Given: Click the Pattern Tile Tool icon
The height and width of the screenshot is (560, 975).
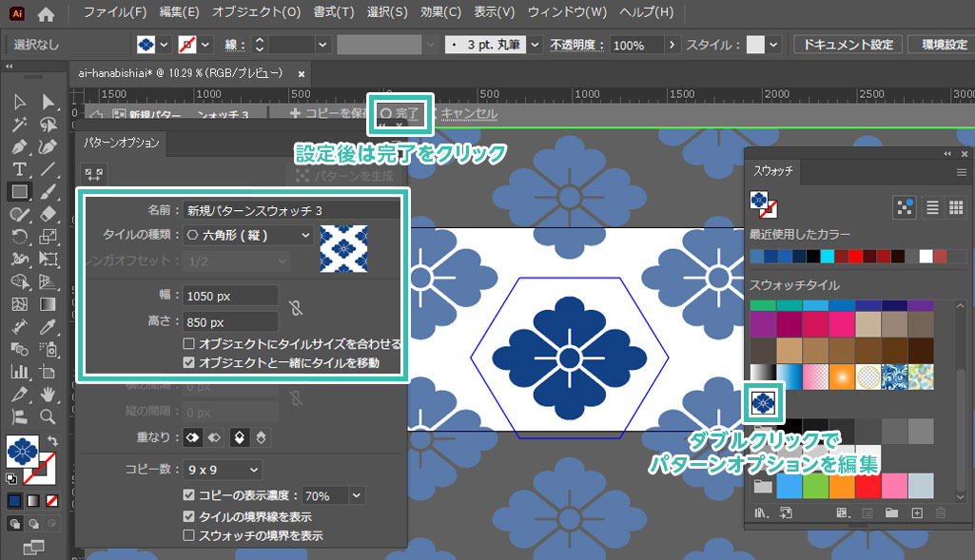Looking at the screenshot, I should tap(94, 173).
